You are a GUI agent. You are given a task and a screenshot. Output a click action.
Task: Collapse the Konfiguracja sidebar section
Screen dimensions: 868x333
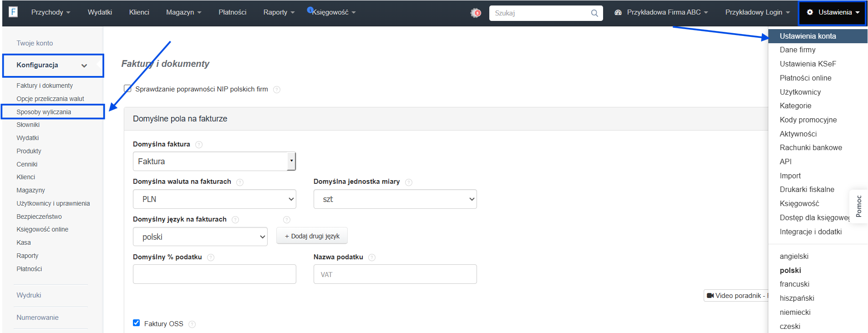tap(53, 66)
